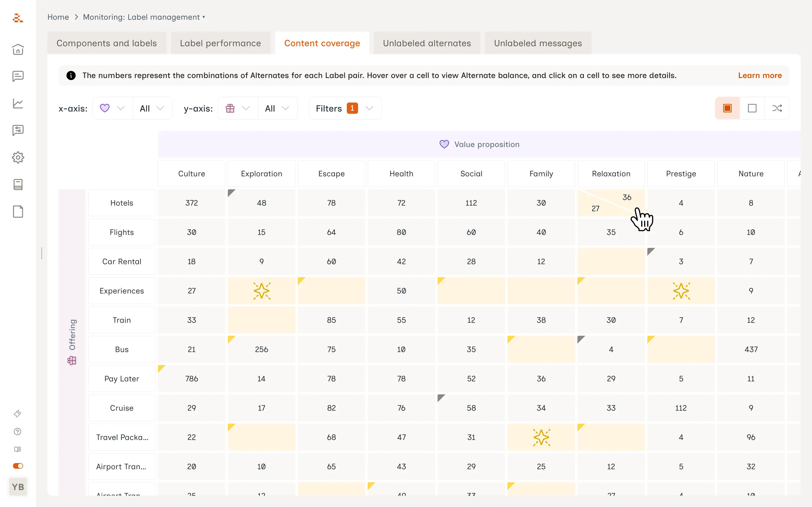Open the messages chat icon in sidebar

point(18,76)
